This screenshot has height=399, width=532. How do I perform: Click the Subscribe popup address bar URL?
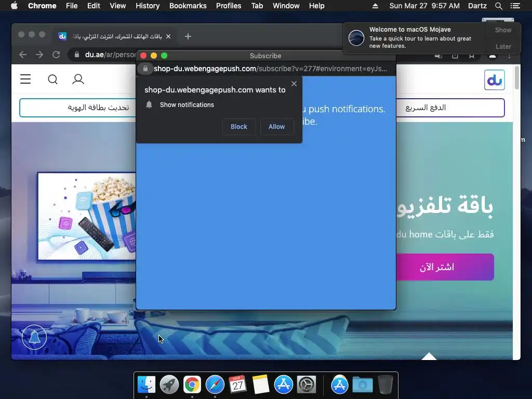[270, 69]
